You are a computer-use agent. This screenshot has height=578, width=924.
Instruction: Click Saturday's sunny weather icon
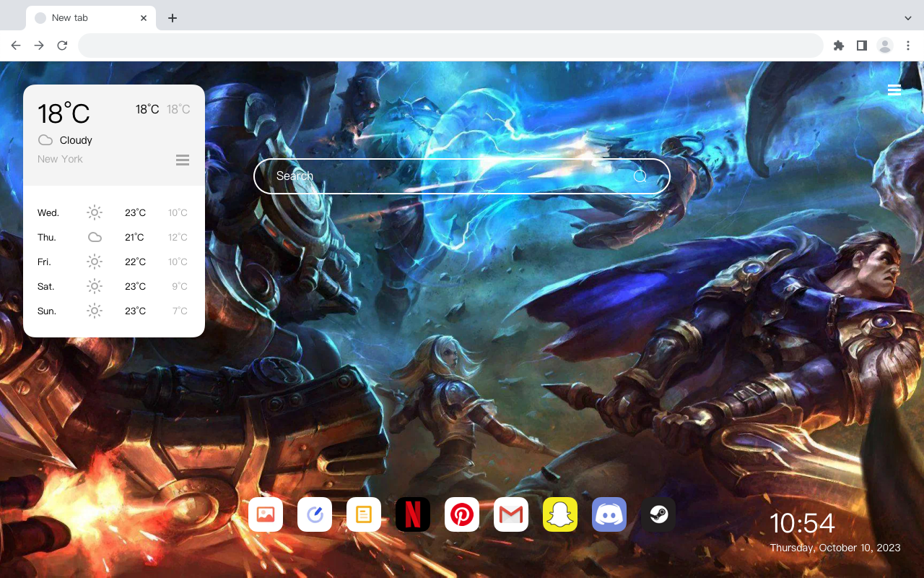[x=95, y=286]
